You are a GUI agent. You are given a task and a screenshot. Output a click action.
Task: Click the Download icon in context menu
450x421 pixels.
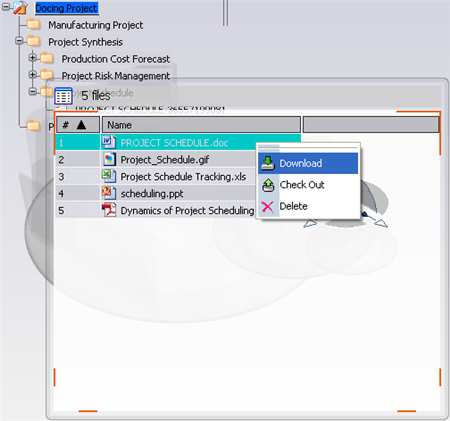coord(268,163)
